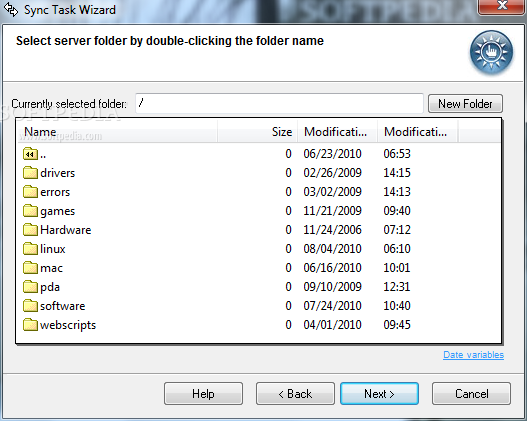Cancel the Sync Task Wizard

471,393
